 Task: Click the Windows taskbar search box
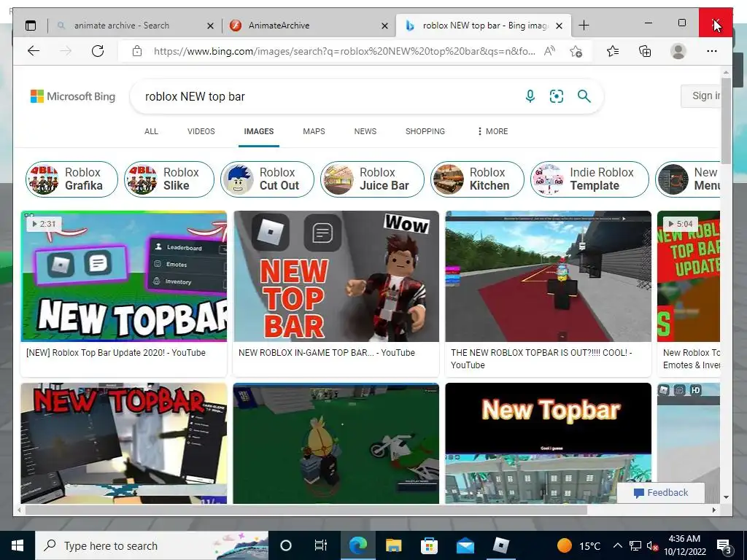coord(152,545)
